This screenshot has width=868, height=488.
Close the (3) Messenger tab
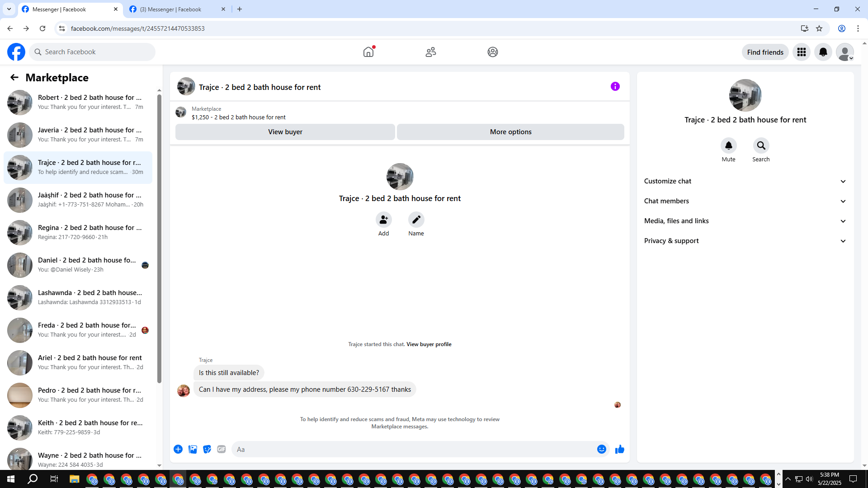(x=223, y=9)
